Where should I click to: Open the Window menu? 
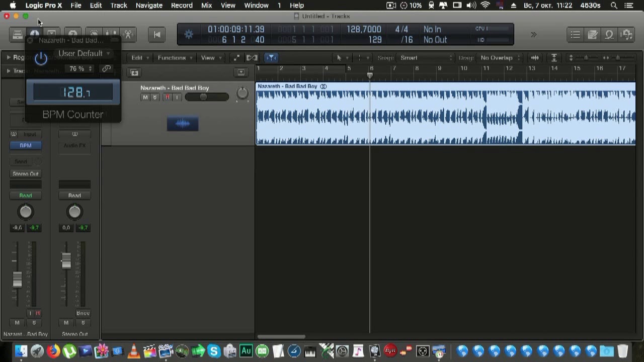tap(256, 5)
